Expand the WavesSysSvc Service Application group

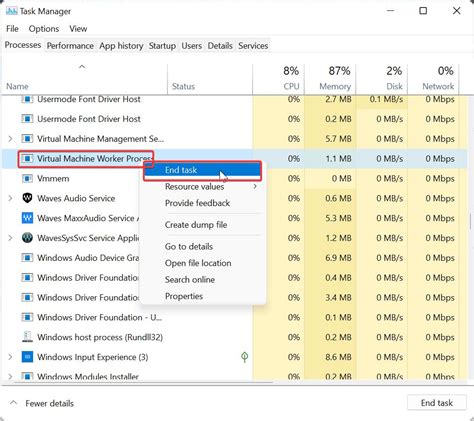click(10, 238)
